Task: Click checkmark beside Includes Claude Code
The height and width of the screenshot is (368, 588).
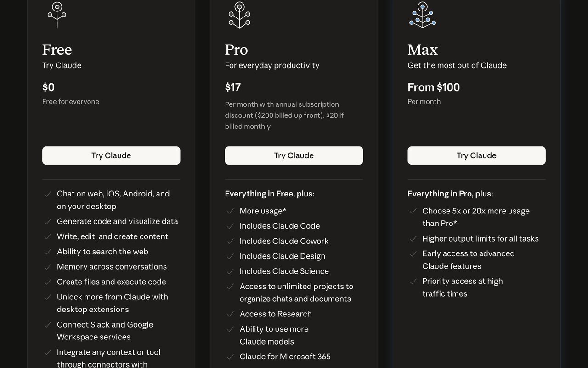Action: [x=230, y=226]
